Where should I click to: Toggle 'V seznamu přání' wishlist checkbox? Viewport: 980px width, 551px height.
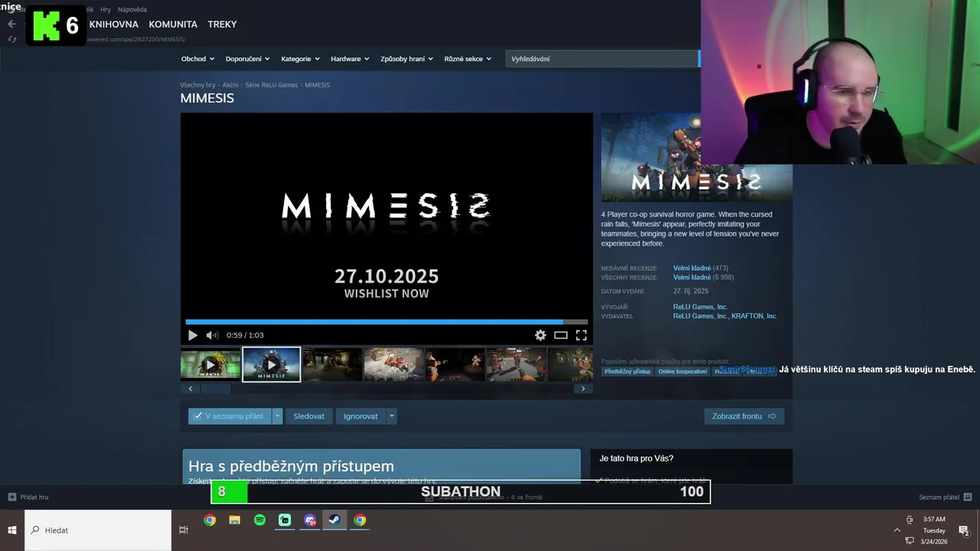pos(198,416)
